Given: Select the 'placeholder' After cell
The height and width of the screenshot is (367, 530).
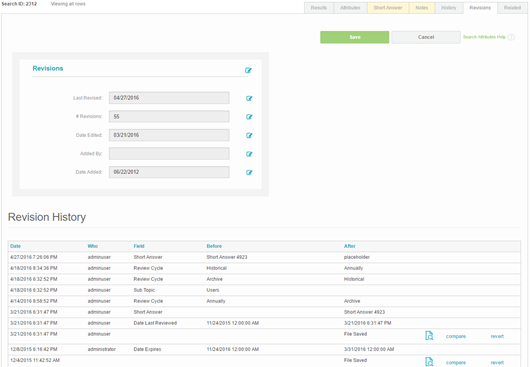Looking at the screenshot, I should pos(357,257).
